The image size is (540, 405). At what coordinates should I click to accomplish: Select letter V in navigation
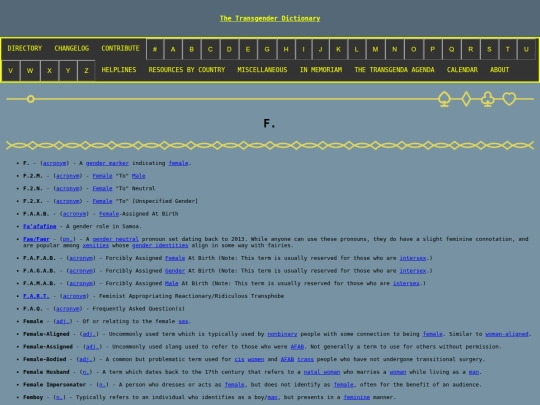[x=10, y=71]
